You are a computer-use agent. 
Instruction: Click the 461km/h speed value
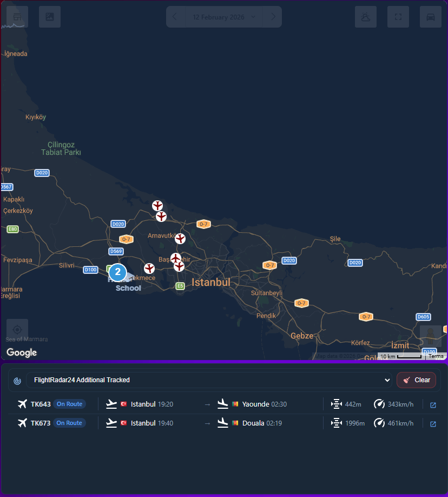(400, 423)
